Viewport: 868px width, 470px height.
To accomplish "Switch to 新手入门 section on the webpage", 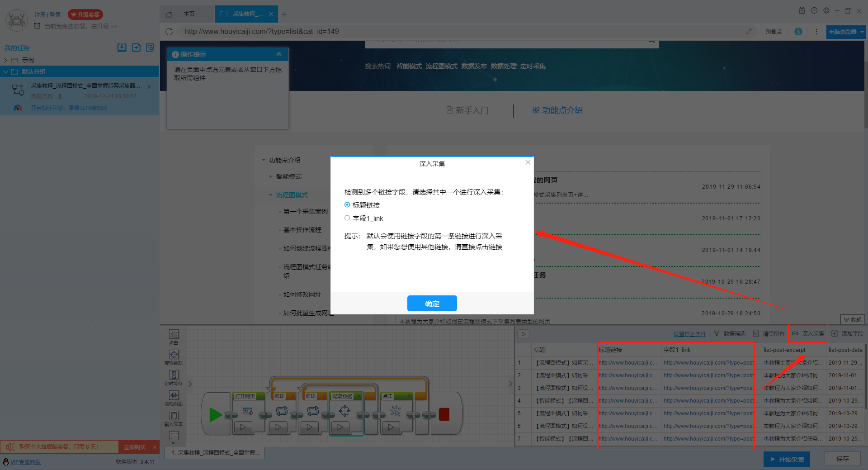I will (x=467, y=110).
